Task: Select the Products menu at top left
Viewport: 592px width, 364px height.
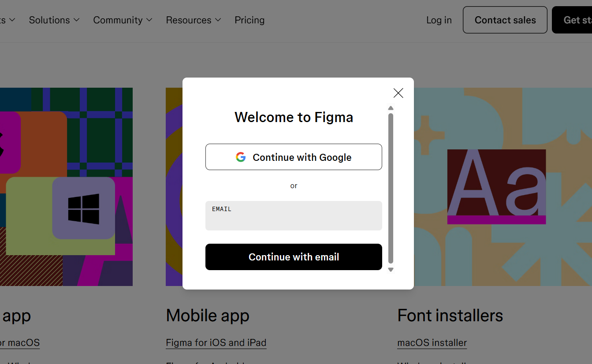Action: [7, 20]
